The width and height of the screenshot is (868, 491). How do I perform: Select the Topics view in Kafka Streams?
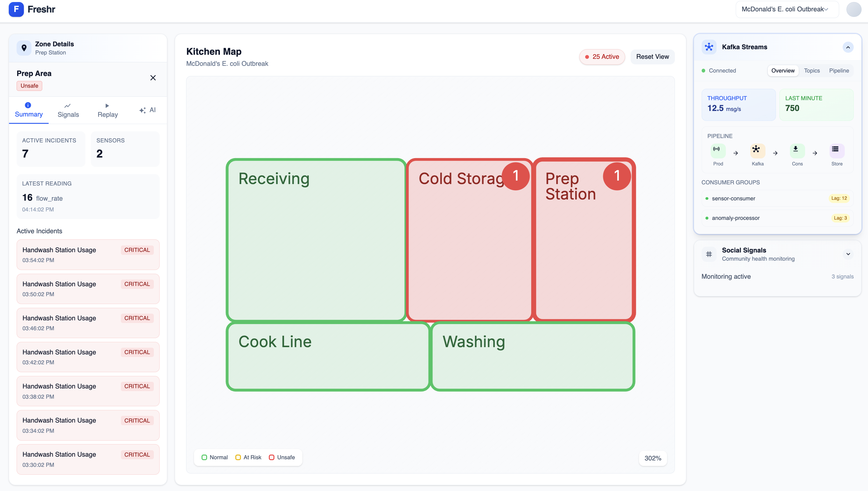click(811, 70)
